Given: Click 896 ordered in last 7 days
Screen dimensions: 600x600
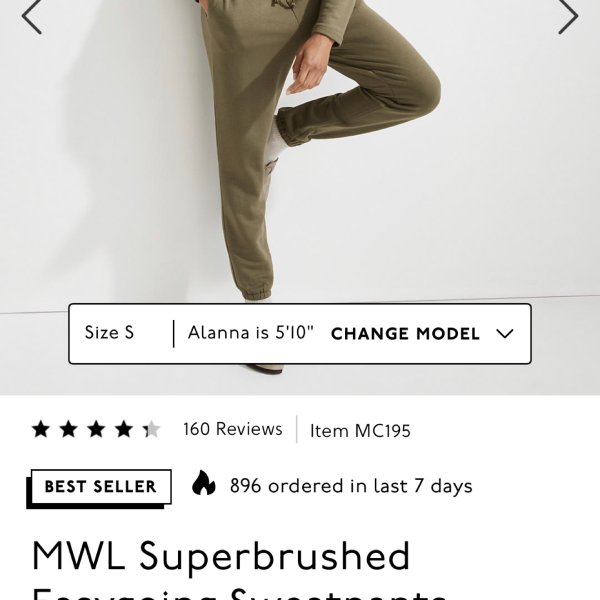Looking at the screenshot, I should point(351,486).
